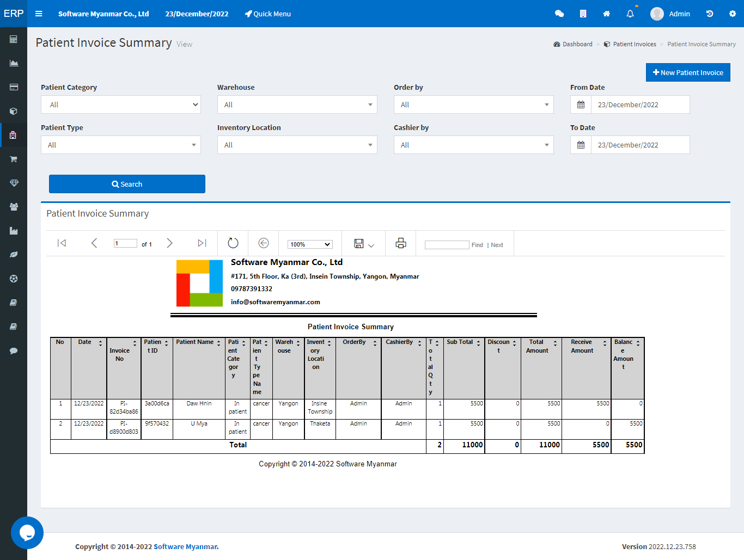Click top bar date 23/December/2022

(197, 14)
